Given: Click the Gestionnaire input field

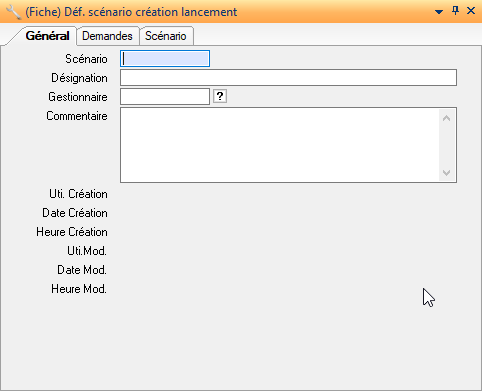Looking at the screenshot, I should click(165, 97).
